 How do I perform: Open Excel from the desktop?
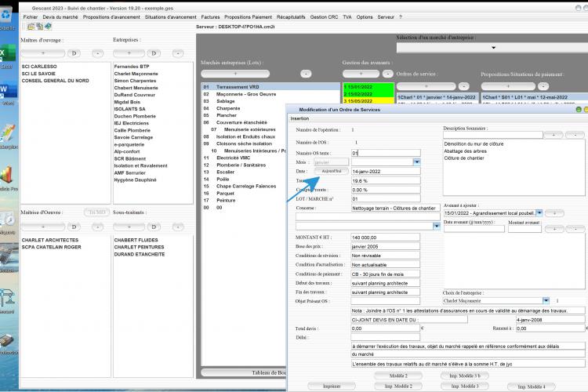coord(7,56)
